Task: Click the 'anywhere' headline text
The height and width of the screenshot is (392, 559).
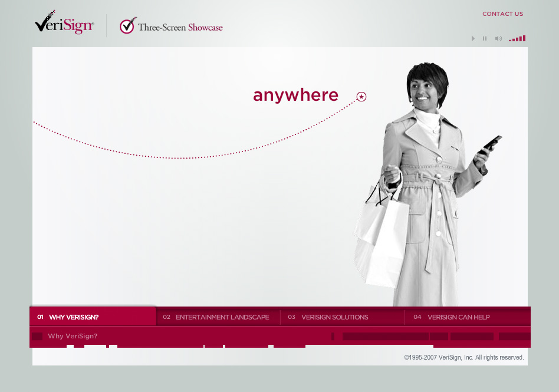Action: coord(295,95)
